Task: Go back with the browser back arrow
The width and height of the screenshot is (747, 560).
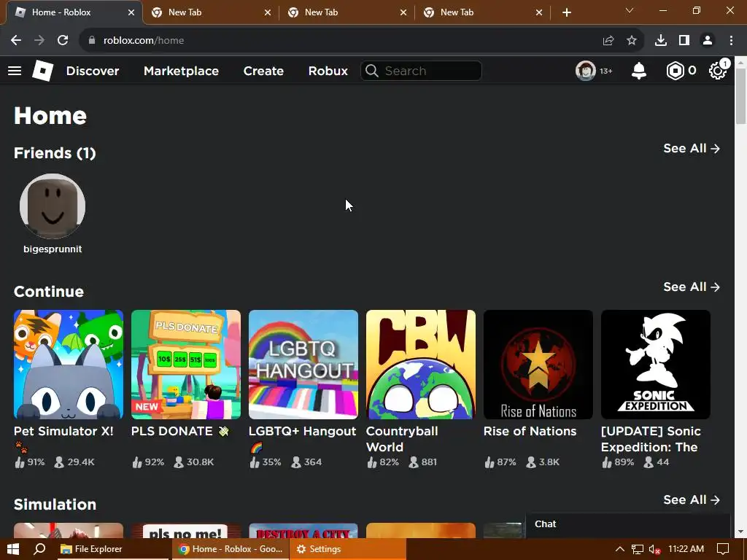Action: 16,41
